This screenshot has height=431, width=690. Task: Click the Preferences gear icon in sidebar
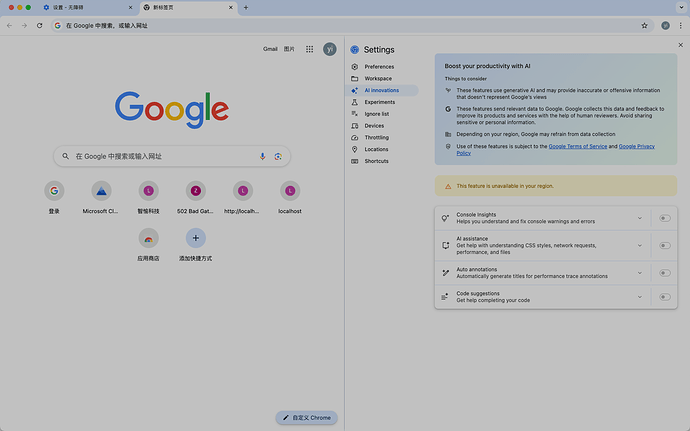(x=355, y=67)
